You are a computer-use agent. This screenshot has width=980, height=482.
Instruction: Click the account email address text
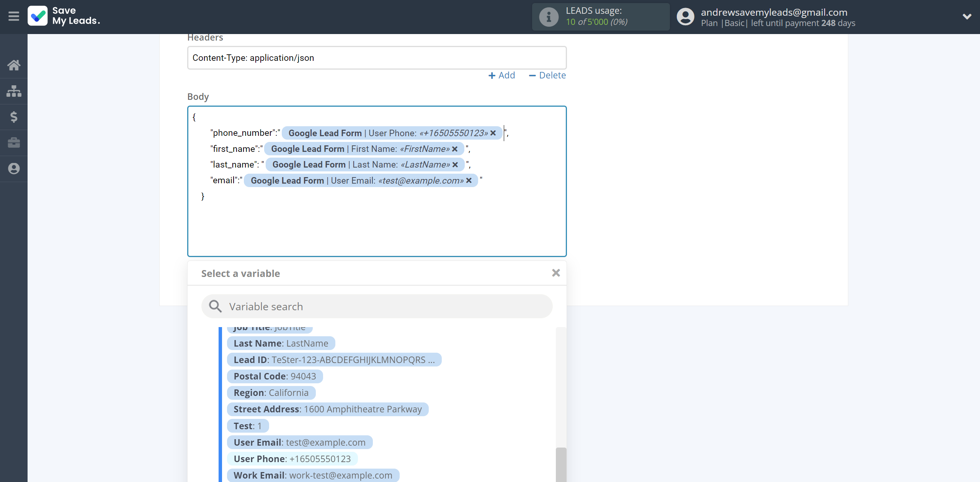coord(774,12)
